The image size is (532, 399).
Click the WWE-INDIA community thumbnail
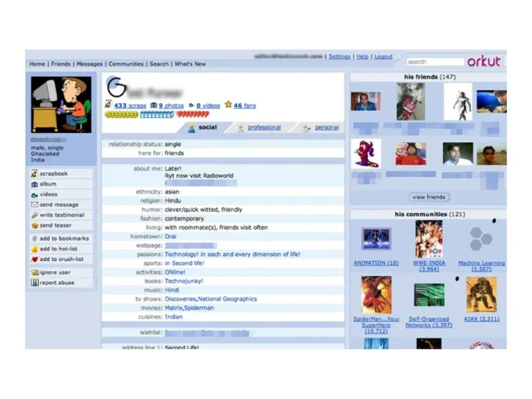429,239
